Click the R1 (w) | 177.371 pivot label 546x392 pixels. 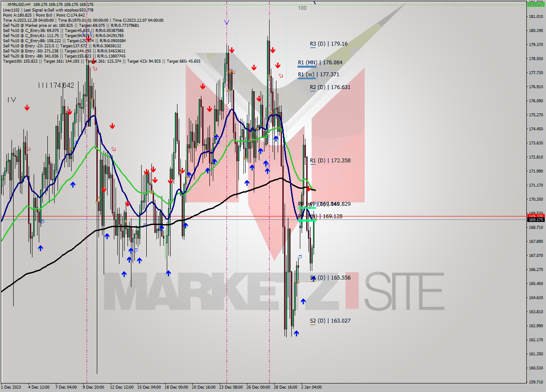pyautogui.click(x=318, y=74)
